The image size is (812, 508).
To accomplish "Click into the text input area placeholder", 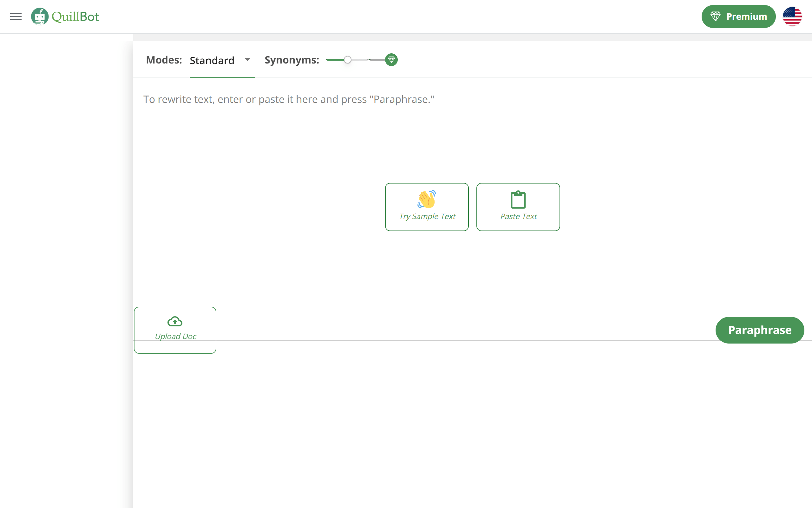I will (x=289, y=99).
